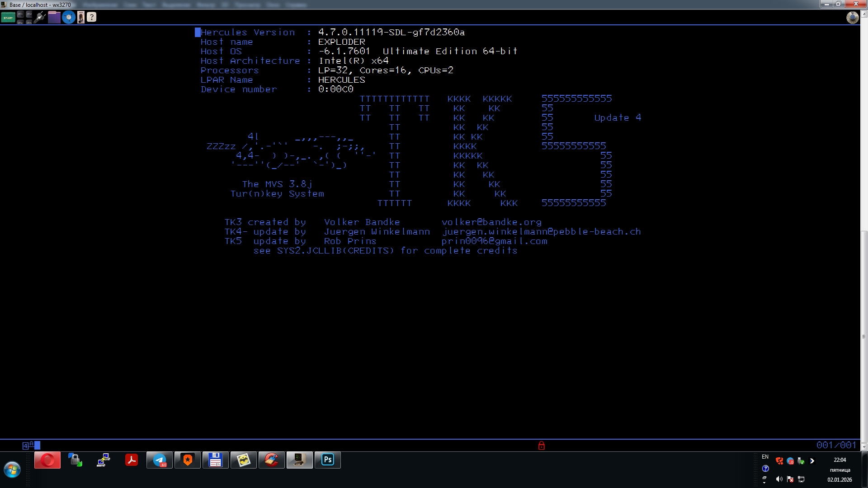Image resolution: width=868 pixels, height=488 pixels.
Task: Open the Telegram taskbar button
Action: coord(159,460)
